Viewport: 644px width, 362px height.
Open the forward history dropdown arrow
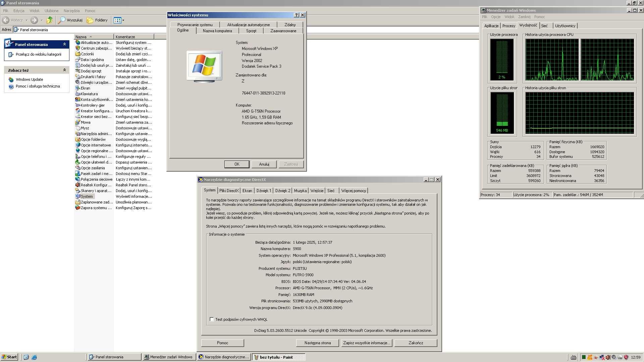tap(42, 20)
